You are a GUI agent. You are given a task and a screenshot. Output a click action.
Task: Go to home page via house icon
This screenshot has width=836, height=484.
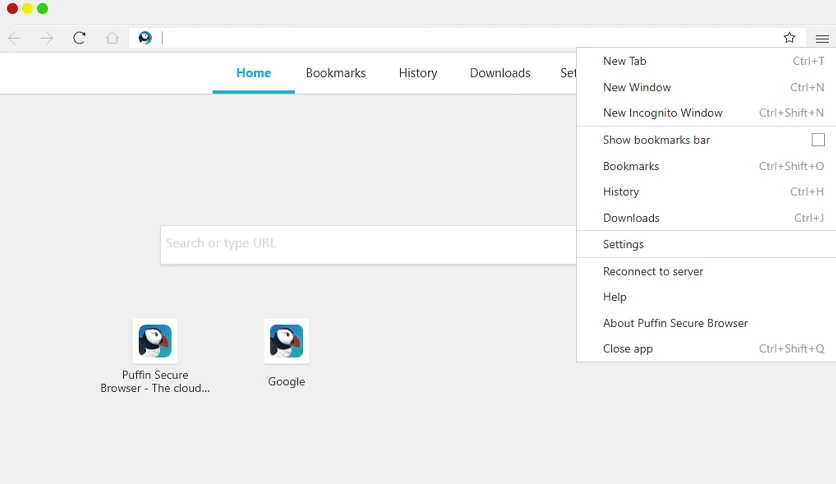(112, 38)
